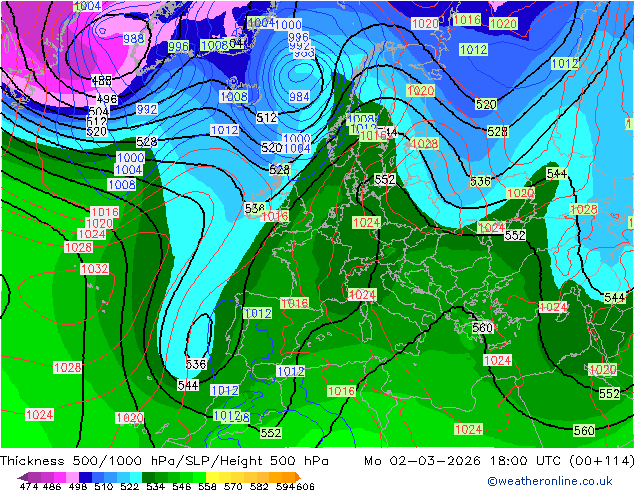This screenshot has width=634, height=490.
Task: Click the 570 value under the color legend
Action: [233, 486]
